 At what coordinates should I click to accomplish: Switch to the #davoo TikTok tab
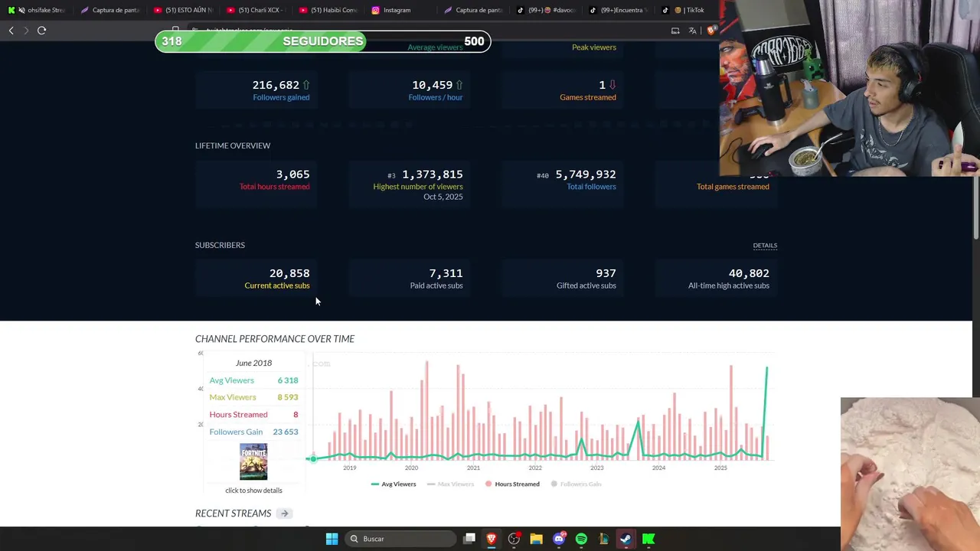pos(546,10)
